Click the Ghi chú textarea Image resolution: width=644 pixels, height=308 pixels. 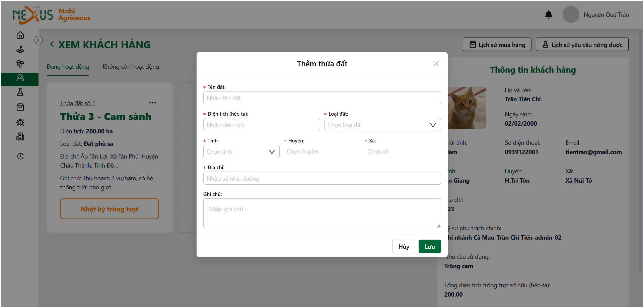tap(322, 213)
